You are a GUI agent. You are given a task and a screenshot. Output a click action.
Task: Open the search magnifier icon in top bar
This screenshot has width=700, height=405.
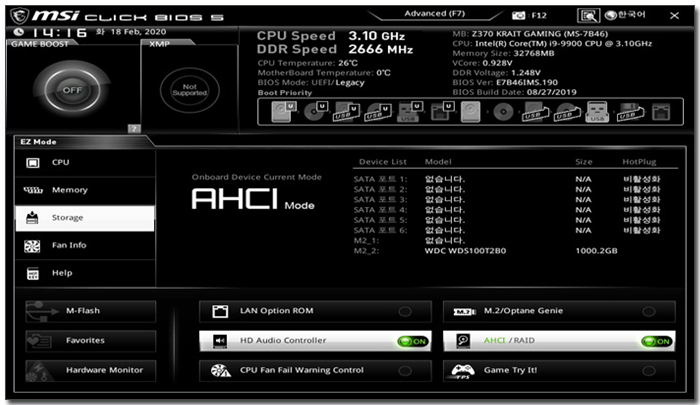588,16
